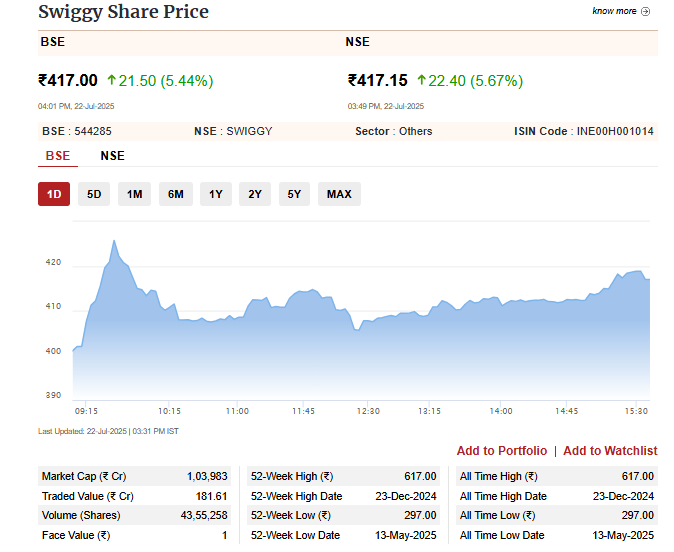Click Add to Watchlist link
674x552 pixels.
(x=610, y=451)
